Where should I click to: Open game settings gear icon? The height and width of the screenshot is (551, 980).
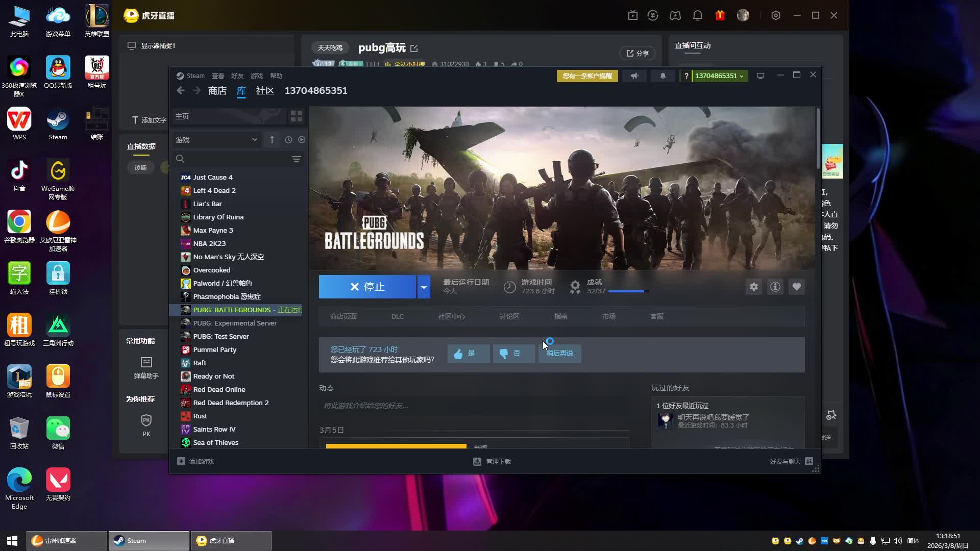click(x=753, y=287)
